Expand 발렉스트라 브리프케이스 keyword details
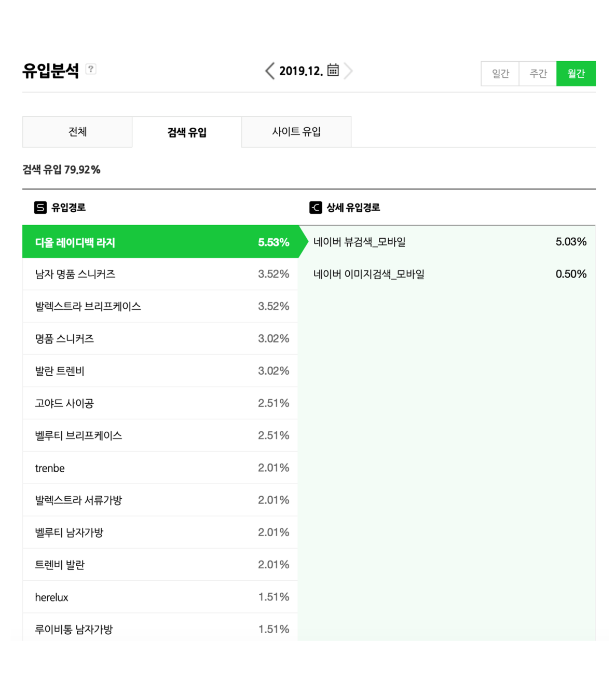 [161, 306]
